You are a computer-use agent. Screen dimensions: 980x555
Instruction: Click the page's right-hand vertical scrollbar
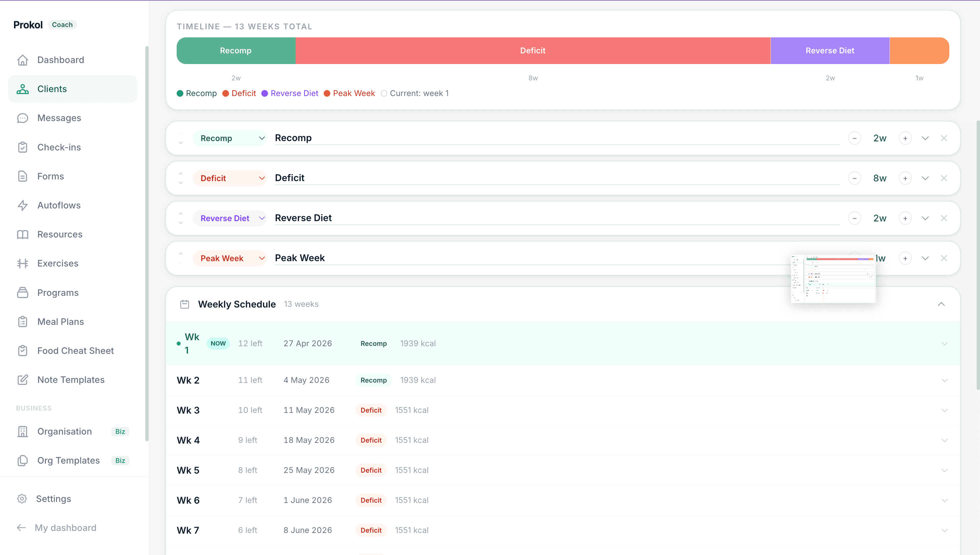(x=977, y=255)
